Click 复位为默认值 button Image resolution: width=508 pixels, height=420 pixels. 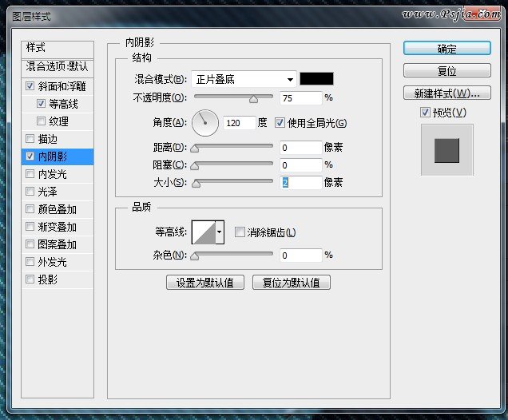pos(292,283)
